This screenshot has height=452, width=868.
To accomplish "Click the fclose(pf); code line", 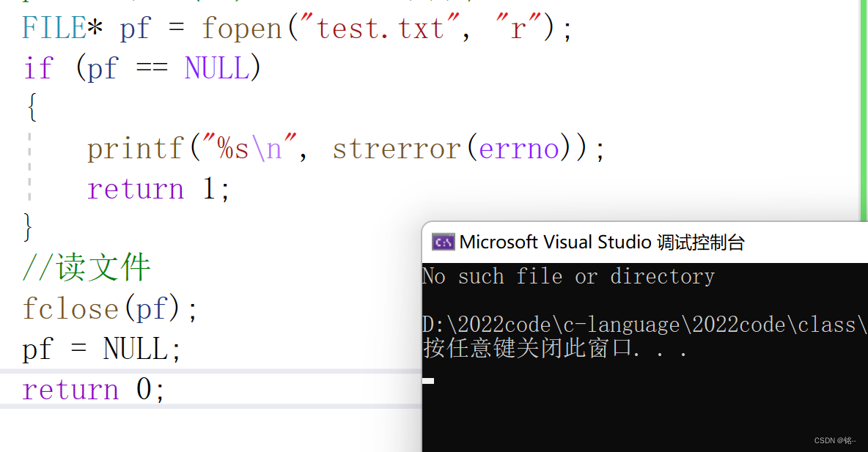I will 110,308.
